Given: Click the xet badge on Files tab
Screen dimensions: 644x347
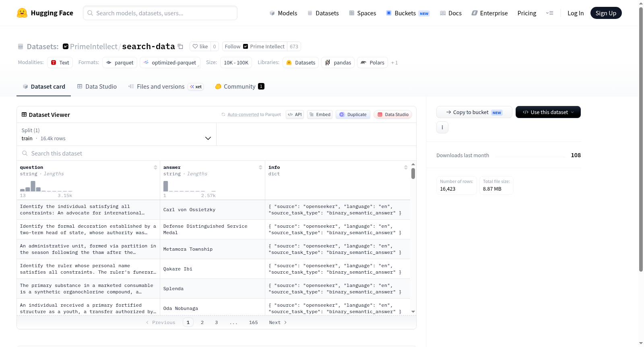Looking at the screenshot, I should 196,87.
